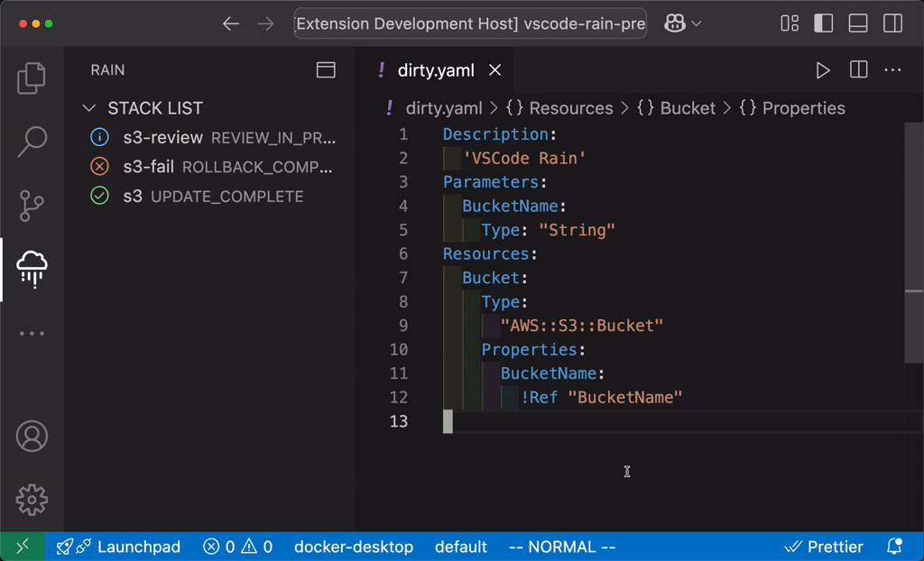Click the !Ref "BucketName" line

(x=601, y=398)
